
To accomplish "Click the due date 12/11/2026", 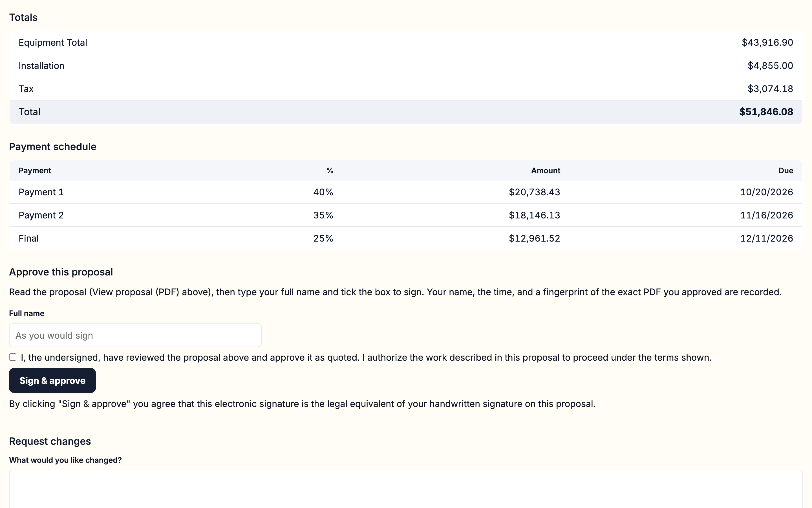I will [x=767, y=238].
